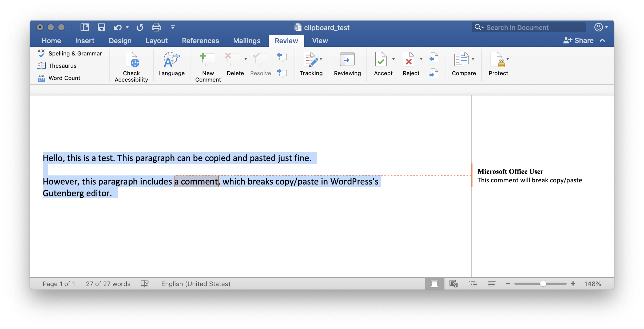Image resolution: width=644 pixels, height=329 pixels.
Task: Expand the Reject dropdown arrow
Action: pyautogui.click(x=421, y=59)
